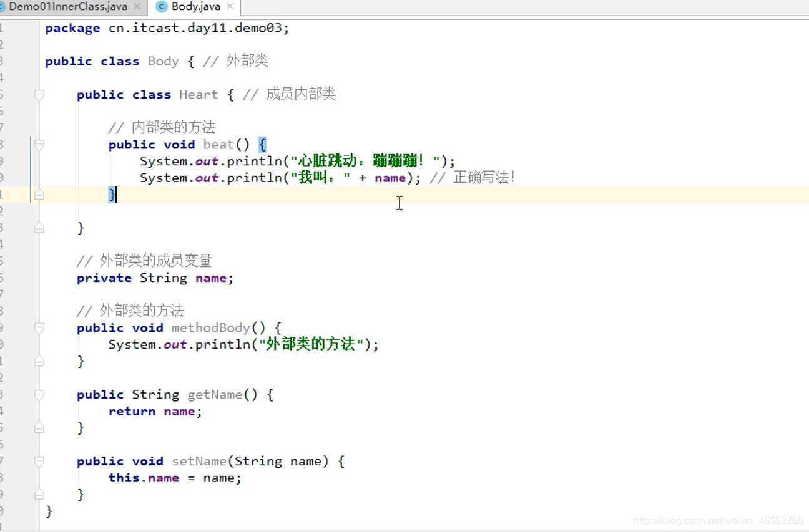
Task: Click the beat method name
Action: pyautogui.click(x=218, y=145)
